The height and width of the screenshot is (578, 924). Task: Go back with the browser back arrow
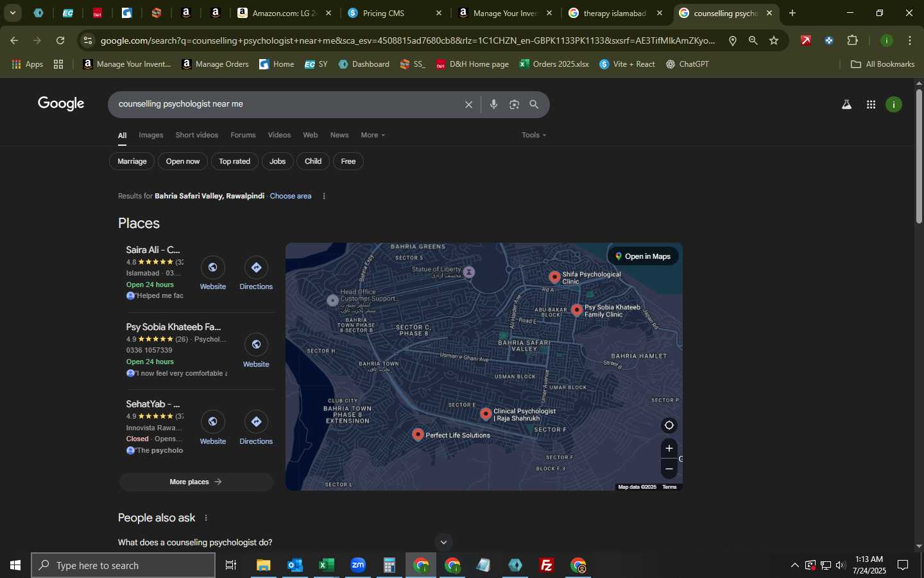14,40
